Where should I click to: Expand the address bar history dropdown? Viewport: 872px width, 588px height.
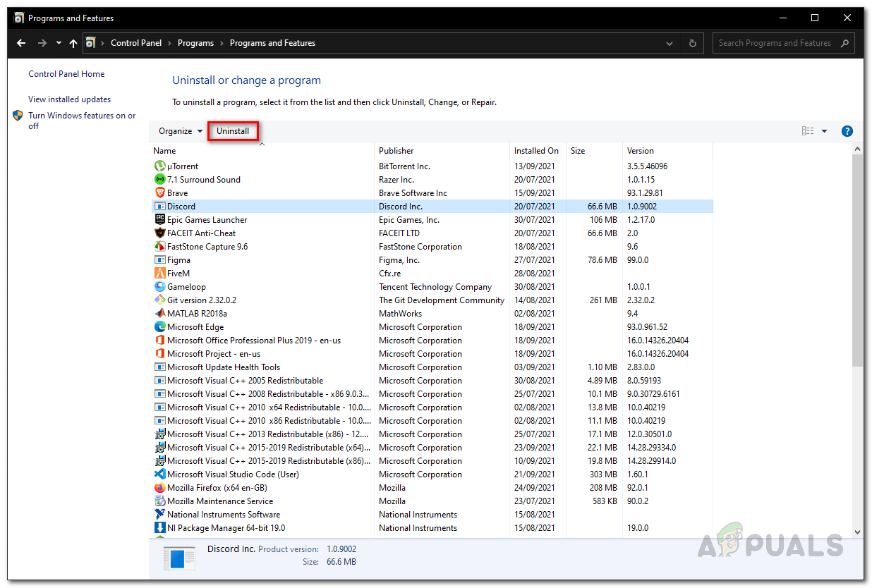click(x=669, y=43)
